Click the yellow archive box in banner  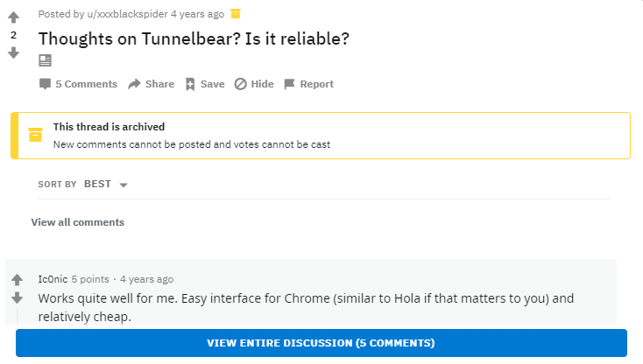35,135
